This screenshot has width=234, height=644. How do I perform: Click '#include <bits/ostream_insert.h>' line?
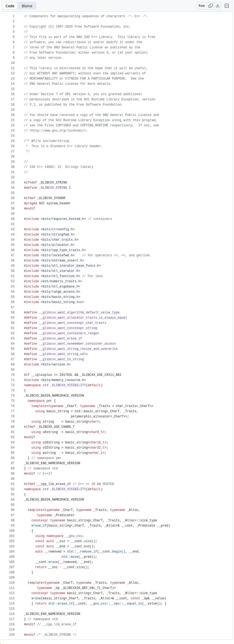tap(54, 260)
